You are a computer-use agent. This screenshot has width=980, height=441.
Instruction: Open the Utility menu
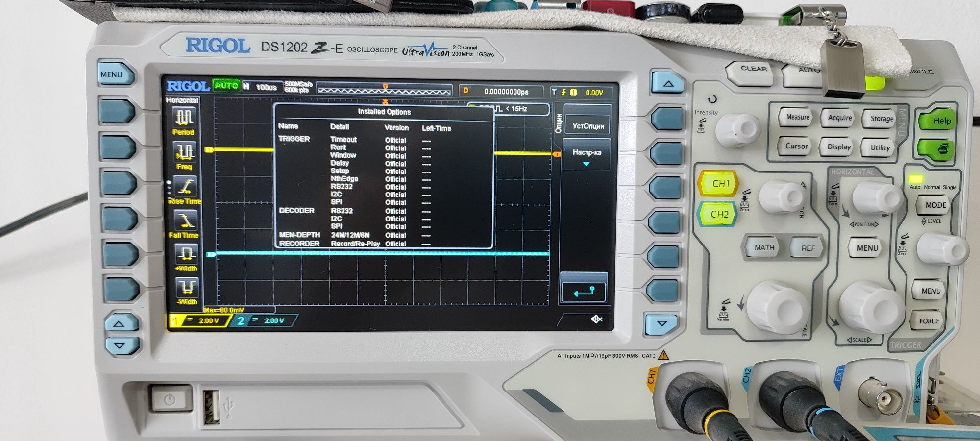pos(879,147)
